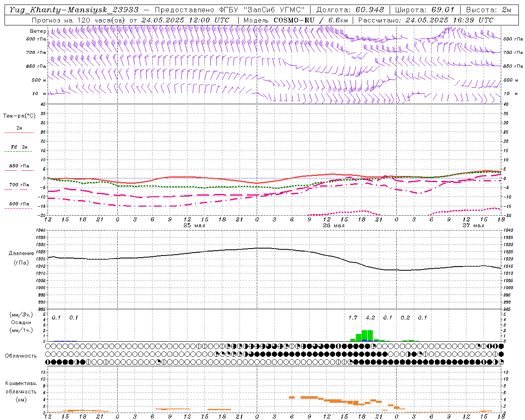Click the precipitation total value 4.2
This screenshot has height=420, width=525.
click(370, 317)
